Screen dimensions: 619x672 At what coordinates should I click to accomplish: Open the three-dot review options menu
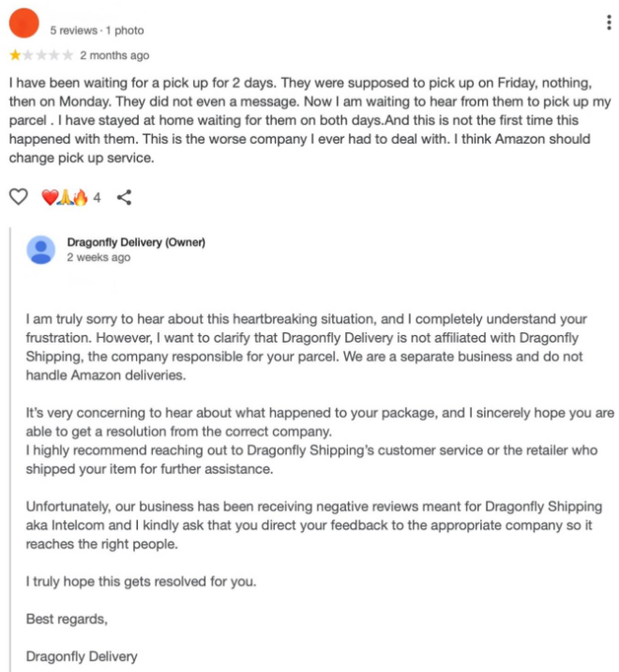pyautogui.click(x=610, y=23)
